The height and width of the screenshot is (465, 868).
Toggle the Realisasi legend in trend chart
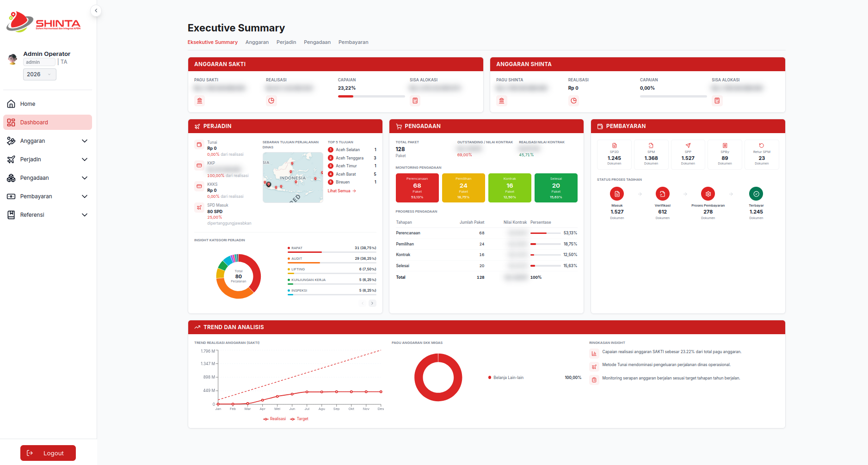click(275, 419)
